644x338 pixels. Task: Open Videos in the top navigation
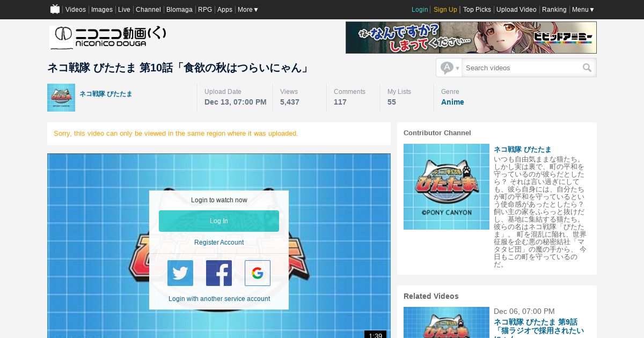(x=76, y=10)
